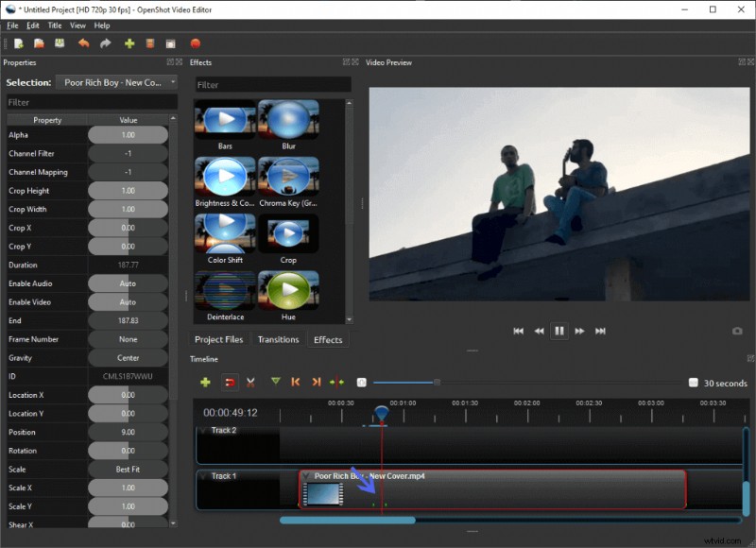
Task: Center the timeline on the playhead
Action: 336,384
